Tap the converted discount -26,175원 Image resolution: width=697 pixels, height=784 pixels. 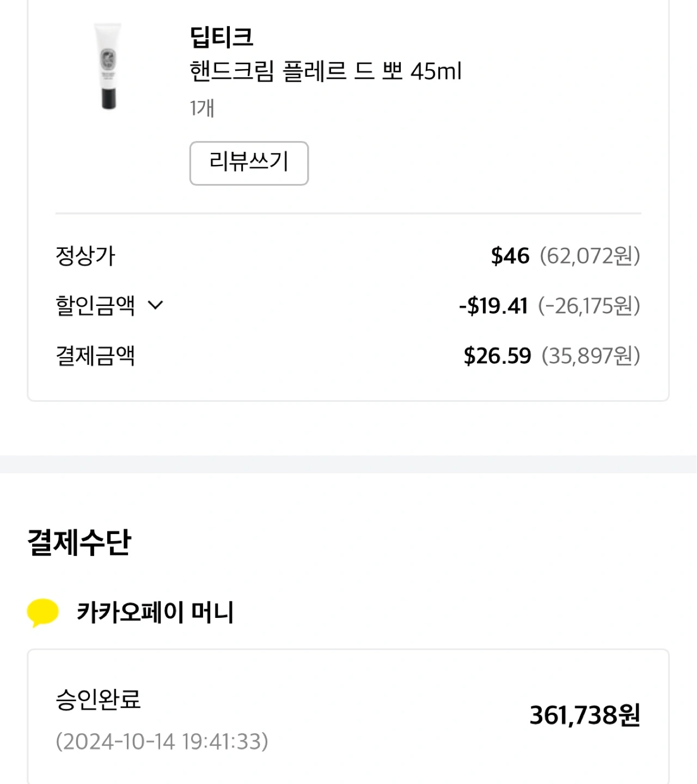[589, 306]
